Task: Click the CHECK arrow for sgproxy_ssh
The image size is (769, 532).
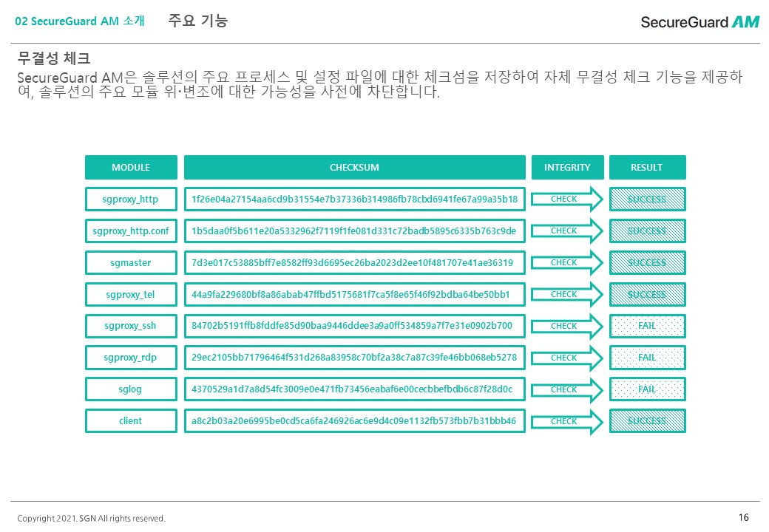Action: click(567, 326)
